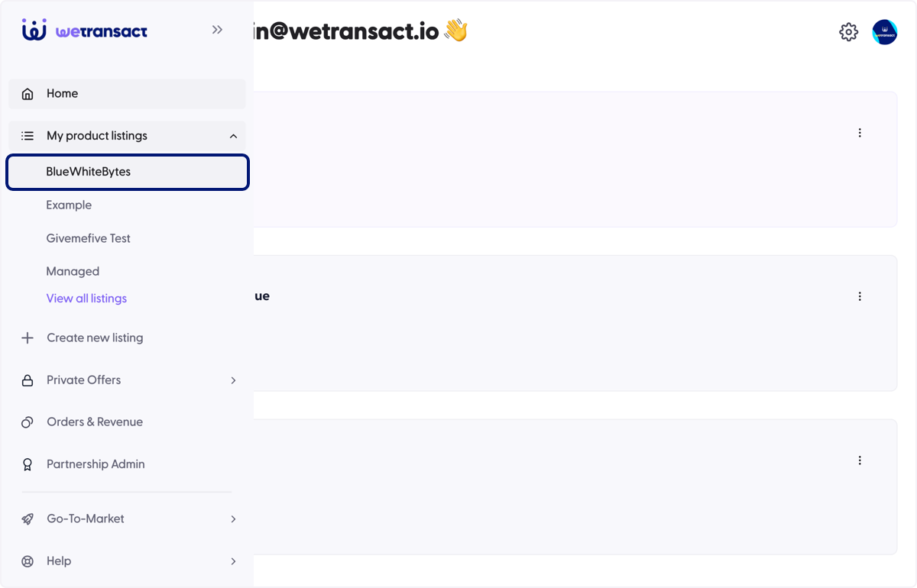Collapse My product listings section

(233, 136)
